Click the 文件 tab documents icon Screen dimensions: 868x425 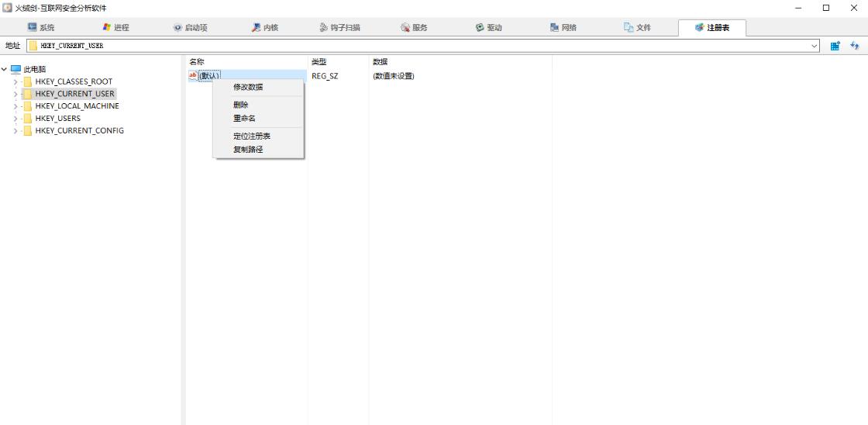click(629, 27)
